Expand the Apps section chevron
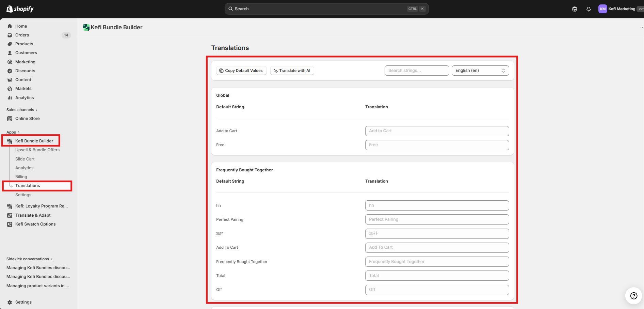644x309 pixels. pyautogui.click(x=19, y=132)
